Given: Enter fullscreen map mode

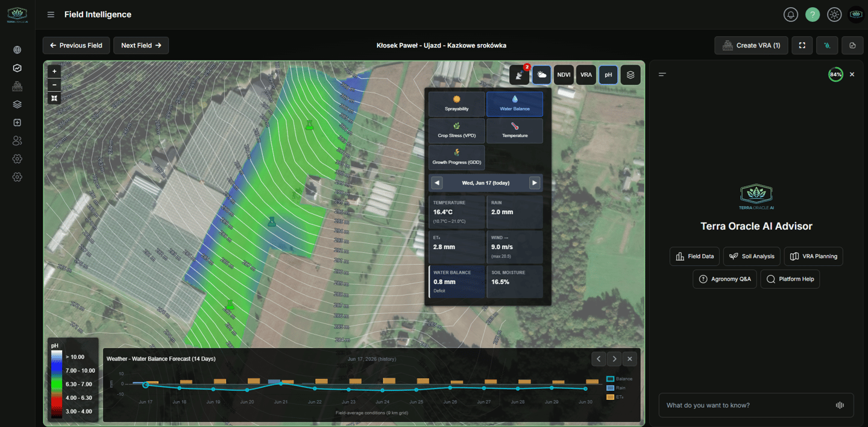Looking at the screenshot, I should point(802,45).
